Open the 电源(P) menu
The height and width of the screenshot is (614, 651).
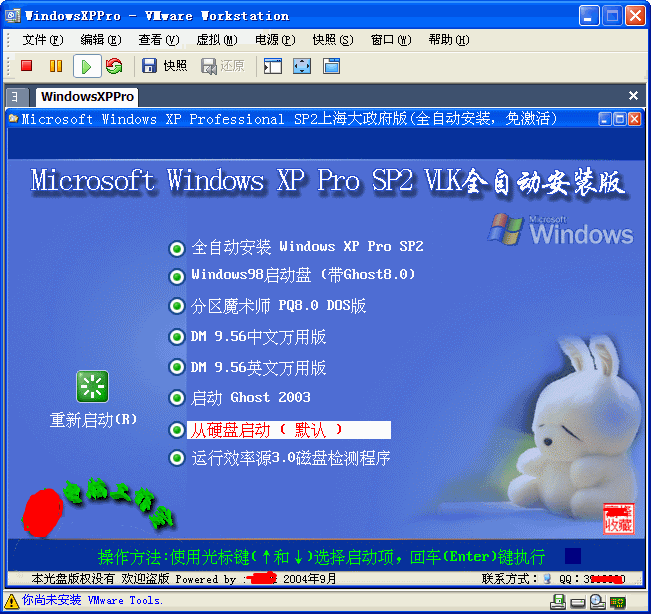(x=275, y=40)
